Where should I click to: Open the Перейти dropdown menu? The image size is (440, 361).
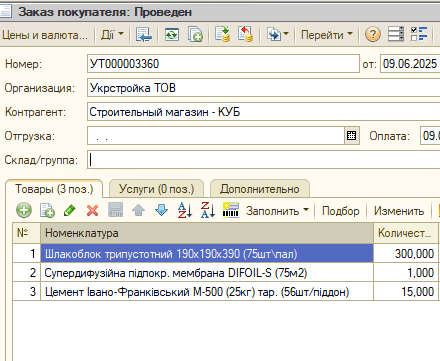(327, 35)
